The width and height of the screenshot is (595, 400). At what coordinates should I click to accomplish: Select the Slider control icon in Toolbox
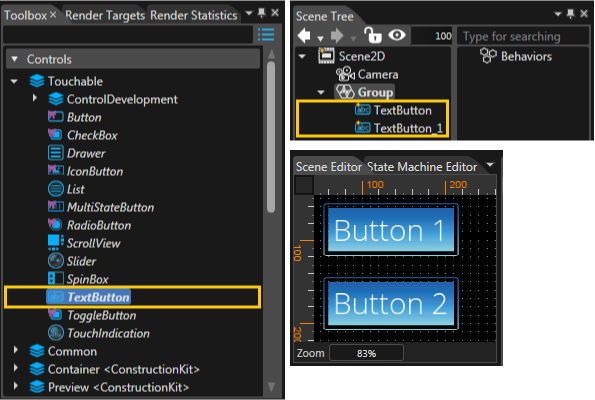point(56,261)
